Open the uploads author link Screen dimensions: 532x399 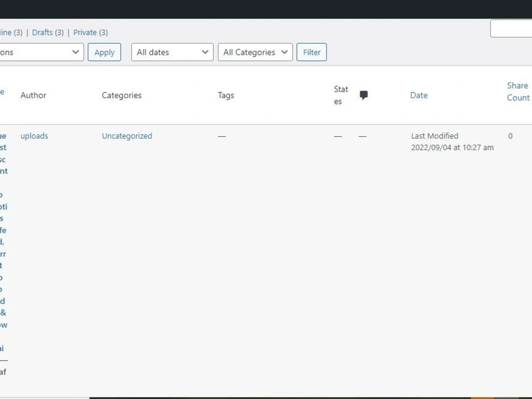click(x=34, y=136)
